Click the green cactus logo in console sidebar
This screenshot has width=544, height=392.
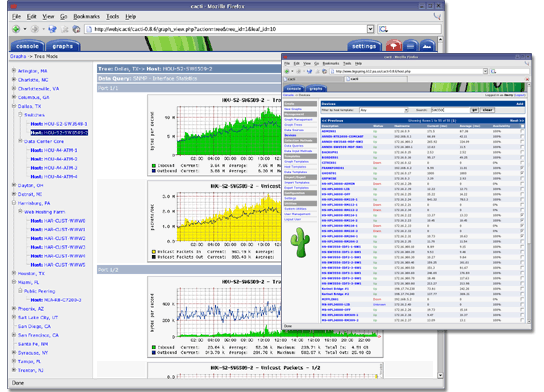pos(300,242)
